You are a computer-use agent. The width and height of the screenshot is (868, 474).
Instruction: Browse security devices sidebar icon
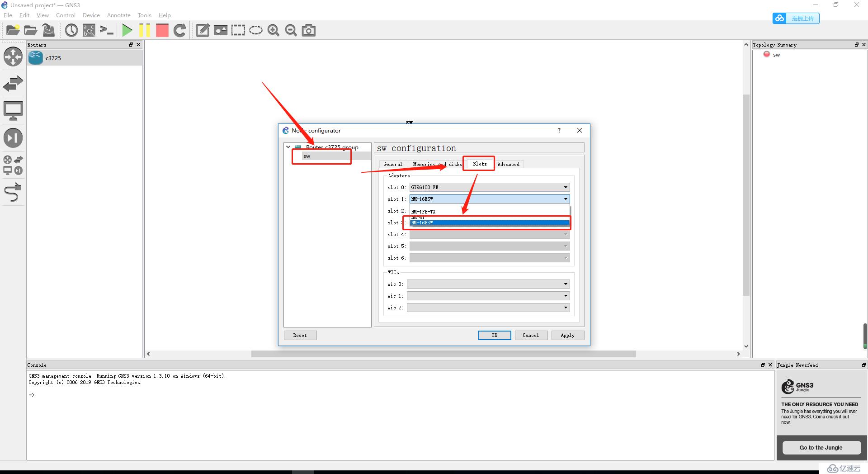tap(13, 138)
